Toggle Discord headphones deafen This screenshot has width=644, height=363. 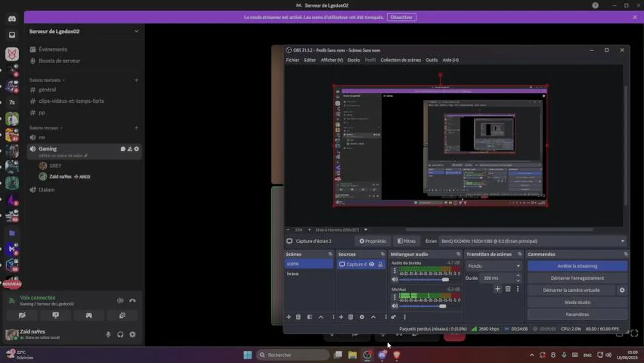pos(120,334)
